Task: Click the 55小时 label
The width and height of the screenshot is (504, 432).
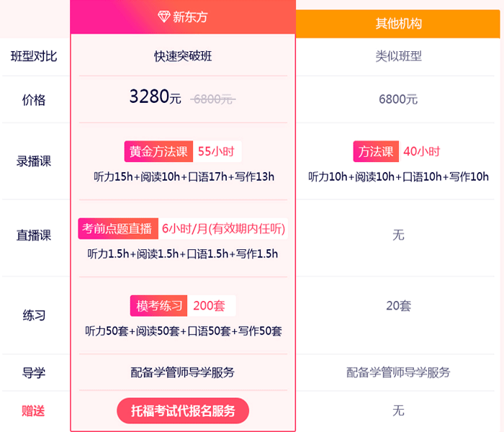Action: pos(216,151)
